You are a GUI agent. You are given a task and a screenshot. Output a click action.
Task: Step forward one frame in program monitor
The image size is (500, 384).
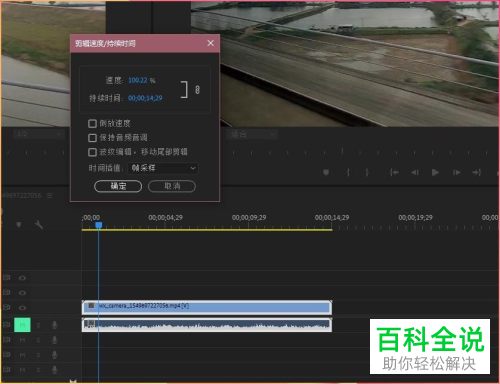coord(456,172)
